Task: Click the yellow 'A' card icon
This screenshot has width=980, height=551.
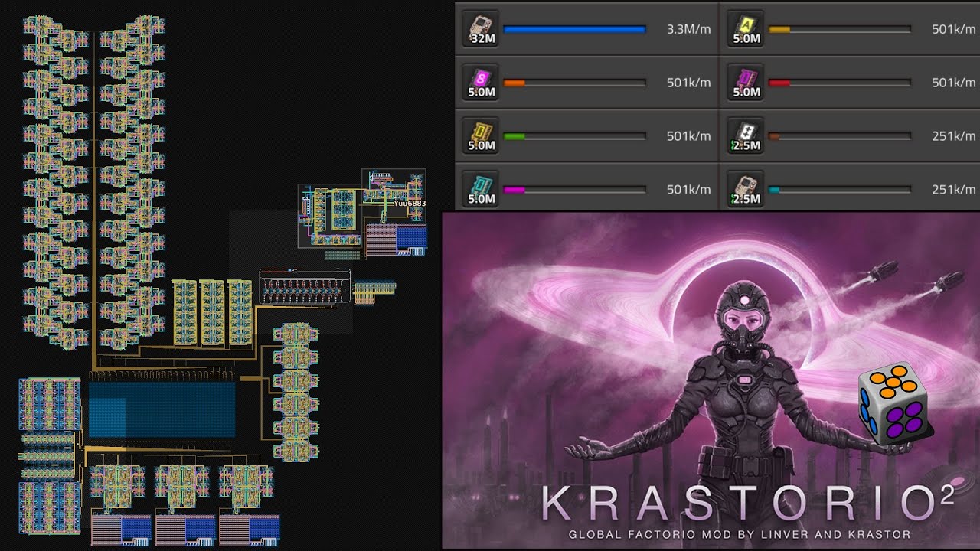Action: pos(746,29)
